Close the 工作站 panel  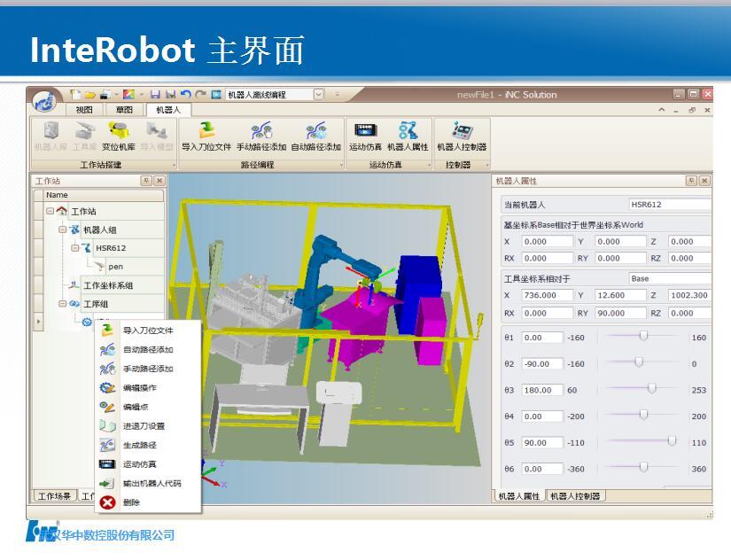coord(159,181)
